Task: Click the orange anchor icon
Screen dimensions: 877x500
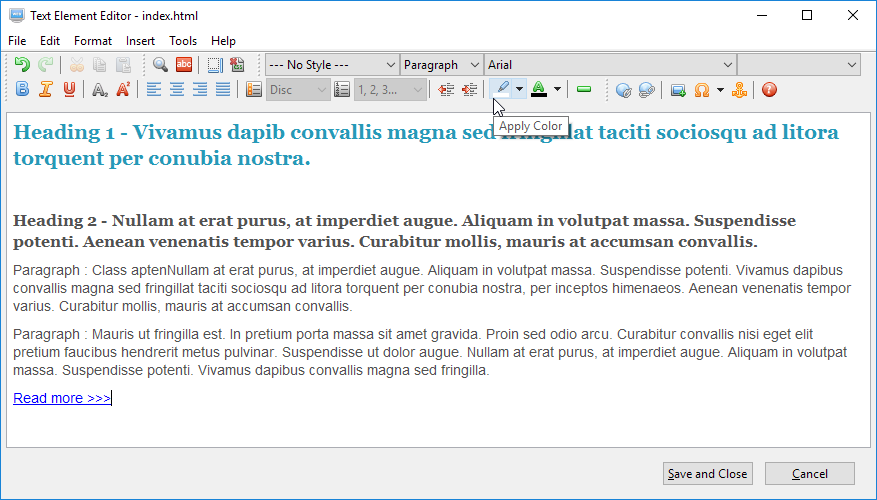Action: coord(739,89)
